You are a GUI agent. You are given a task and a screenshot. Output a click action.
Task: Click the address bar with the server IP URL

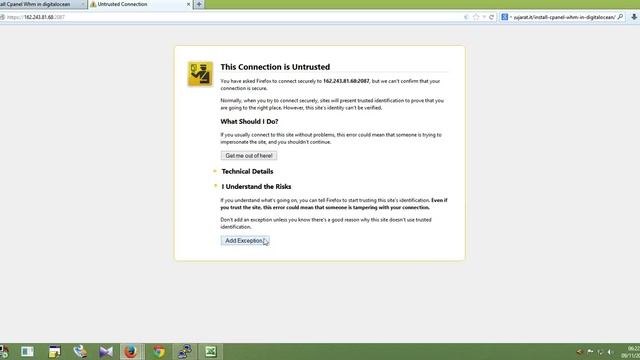(233, 17)
